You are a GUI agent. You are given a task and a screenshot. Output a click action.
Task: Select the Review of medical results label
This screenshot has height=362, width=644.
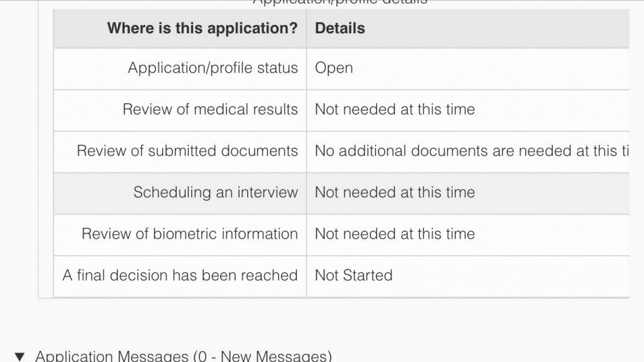210,109
